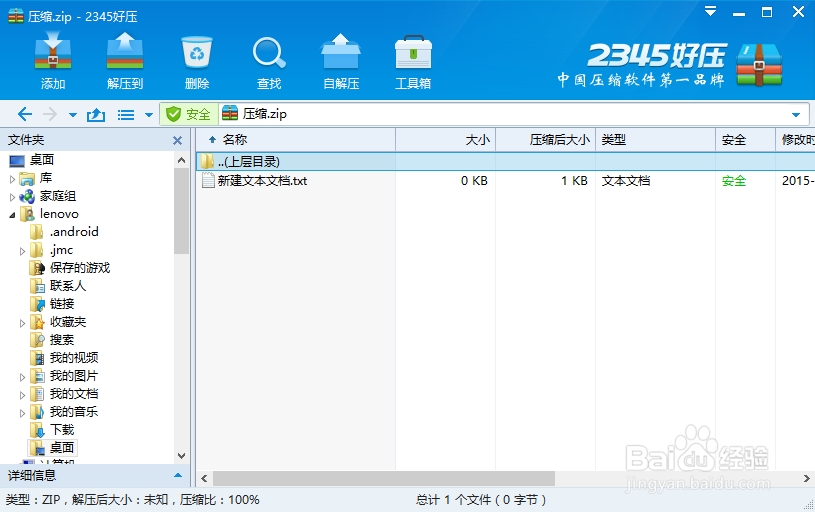The width and height of the screenshot is (815, 512).
Task: Click the 添加 (Add) toolbar icon
Action: point(52,60)
